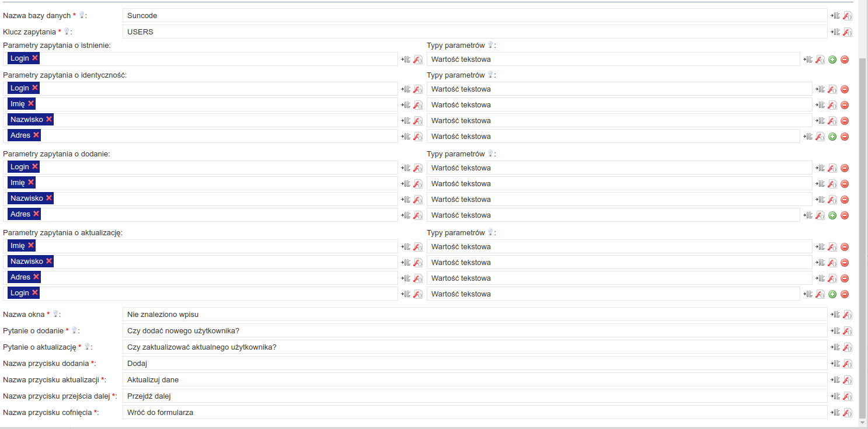Click green plus in the existence types row
The image size is (868, 429).
click(x=832, y=60)
